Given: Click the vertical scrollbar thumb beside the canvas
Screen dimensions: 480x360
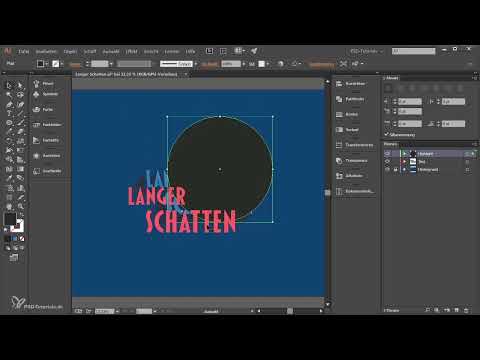Looking at the screenshot, I should click(x=327, y=192).
